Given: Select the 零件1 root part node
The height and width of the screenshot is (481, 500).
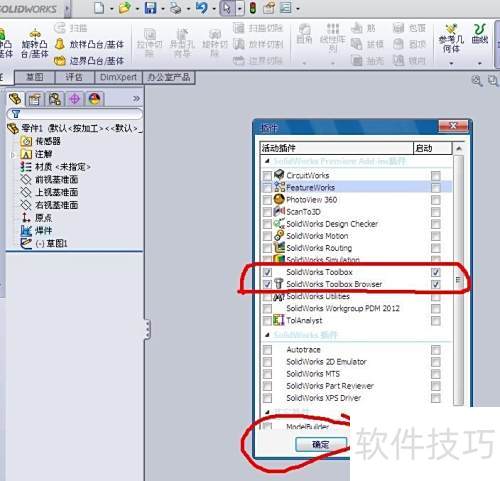Looking at the screenshot, I should (75, 128).
